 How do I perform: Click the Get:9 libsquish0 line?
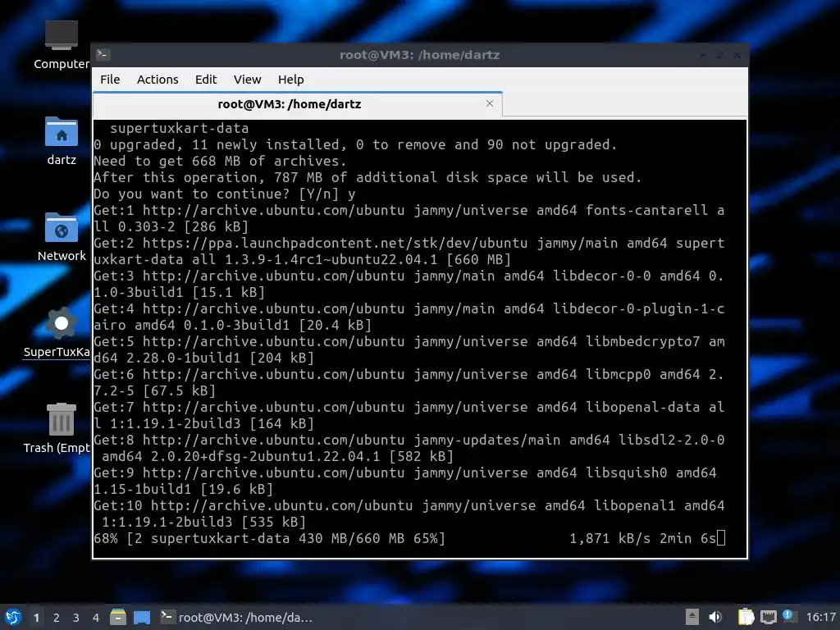(x=405, y=481)
